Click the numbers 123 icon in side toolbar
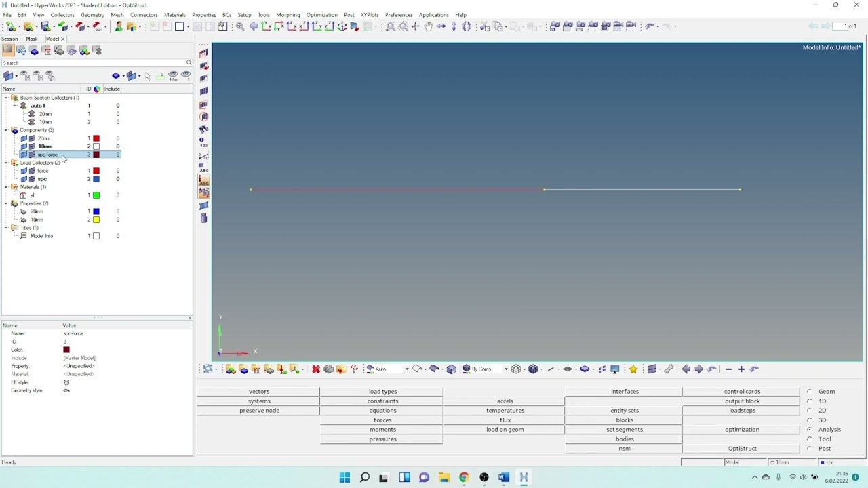Image resolution: width=868 pixels, height=488 pixels. (203, 142)
